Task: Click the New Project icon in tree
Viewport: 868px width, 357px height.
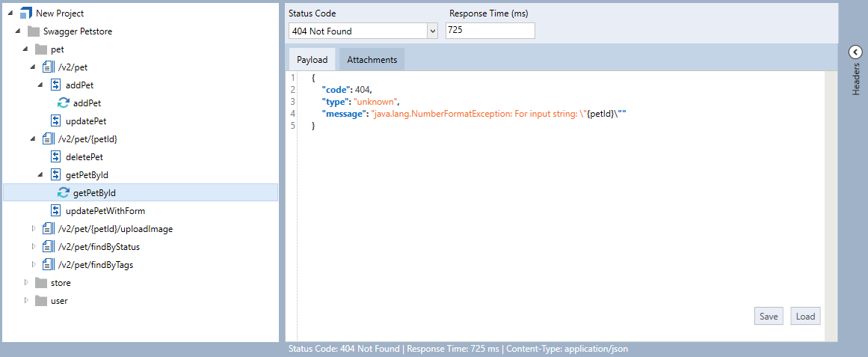Action: click(26, 13)
